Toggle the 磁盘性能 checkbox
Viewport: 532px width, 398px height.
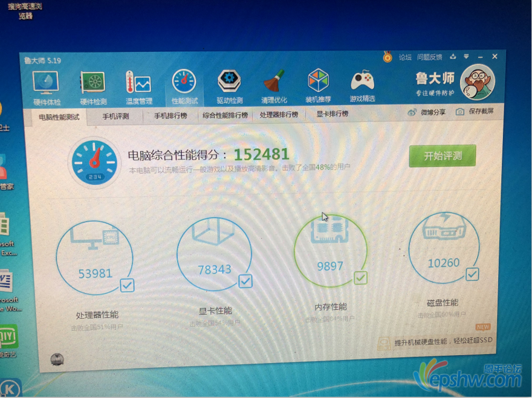tap(472, 274)
